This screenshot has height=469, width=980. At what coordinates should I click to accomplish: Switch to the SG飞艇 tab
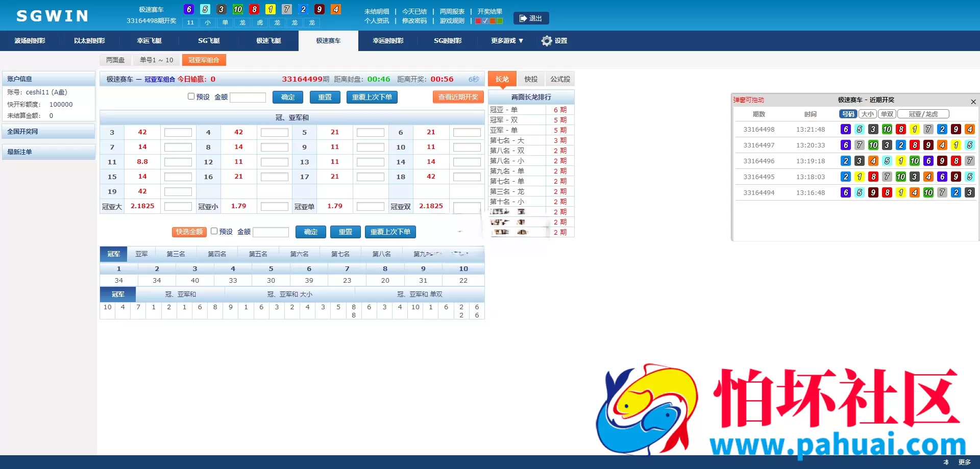pos(209,41)
